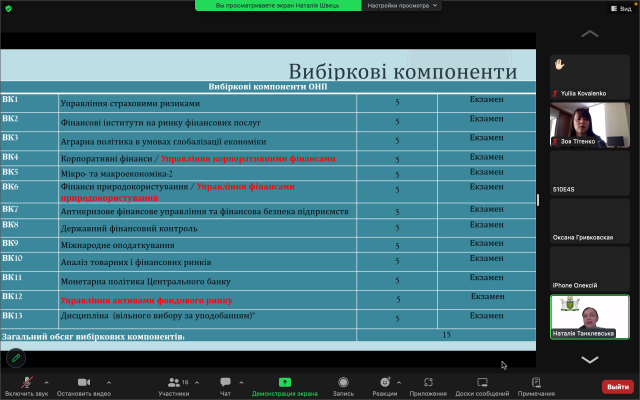Viewport: 640px width, 400px height.
Task: Click the row Державний фінансовий контроль
Action: [x=268, y=228]
